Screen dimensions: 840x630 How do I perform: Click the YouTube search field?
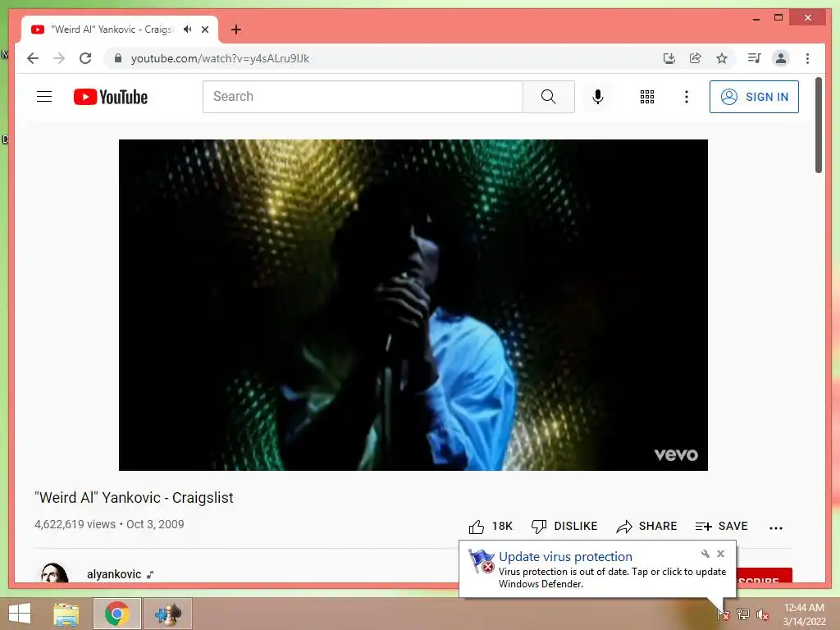pos(363,97)
